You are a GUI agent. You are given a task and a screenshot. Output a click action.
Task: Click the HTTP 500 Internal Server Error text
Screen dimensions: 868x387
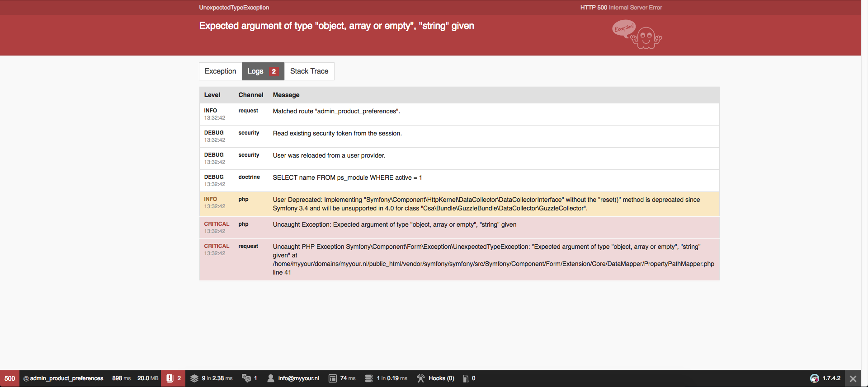click(x=621, y=8)
